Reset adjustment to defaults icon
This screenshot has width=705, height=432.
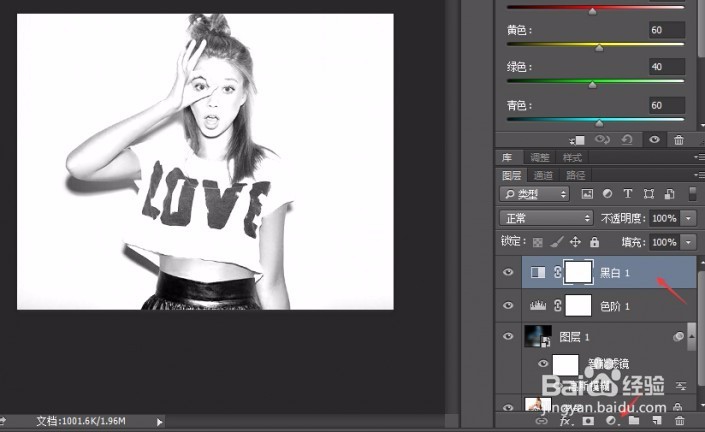pos(627,140)
